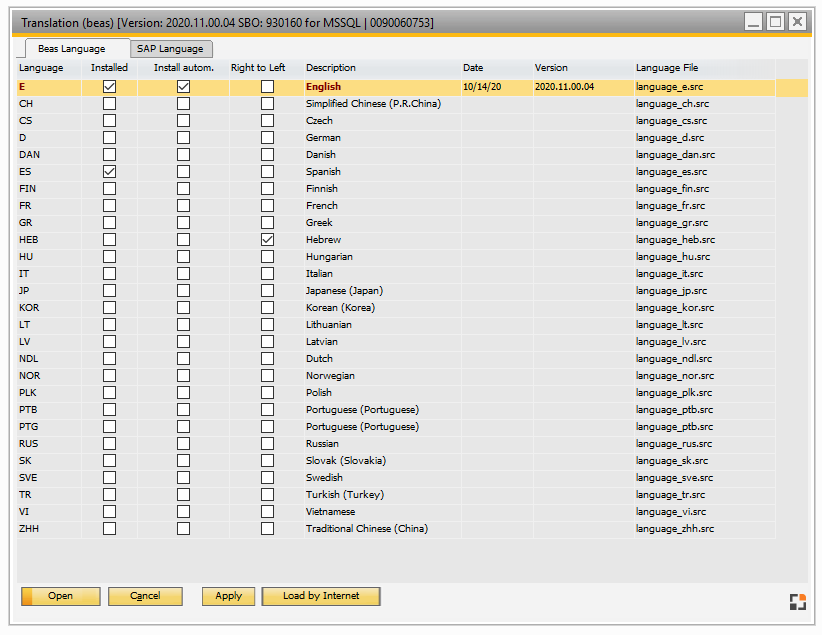Click Load by Internet button
The image size is (822, 635).
(x=322, y=596)
